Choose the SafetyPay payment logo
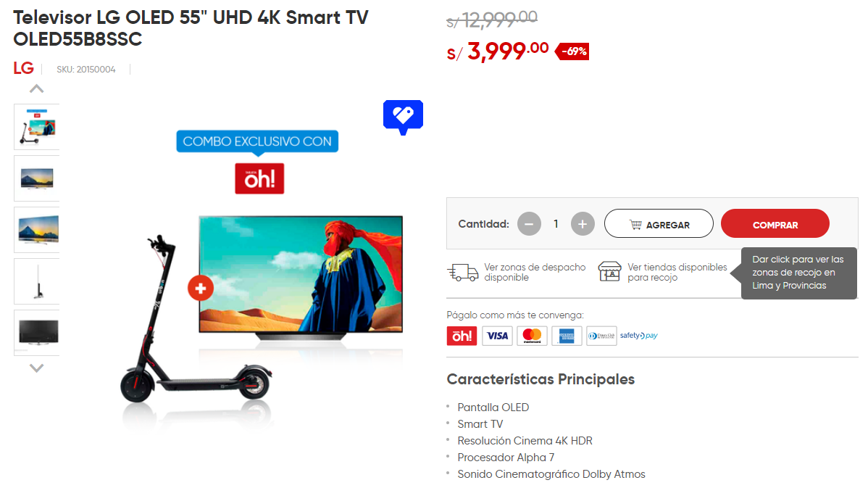The image size is (868, 488). (x=639, y=336)
